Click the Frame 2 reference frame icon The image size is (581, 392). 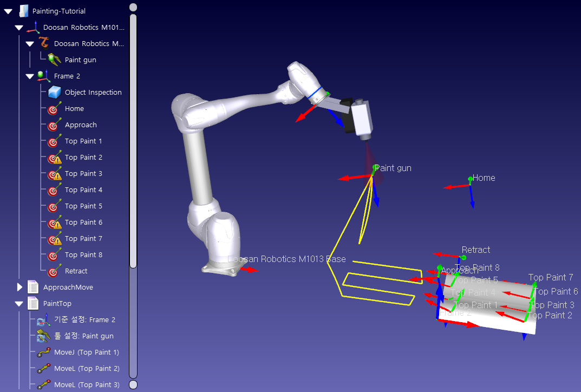[43, 76]
